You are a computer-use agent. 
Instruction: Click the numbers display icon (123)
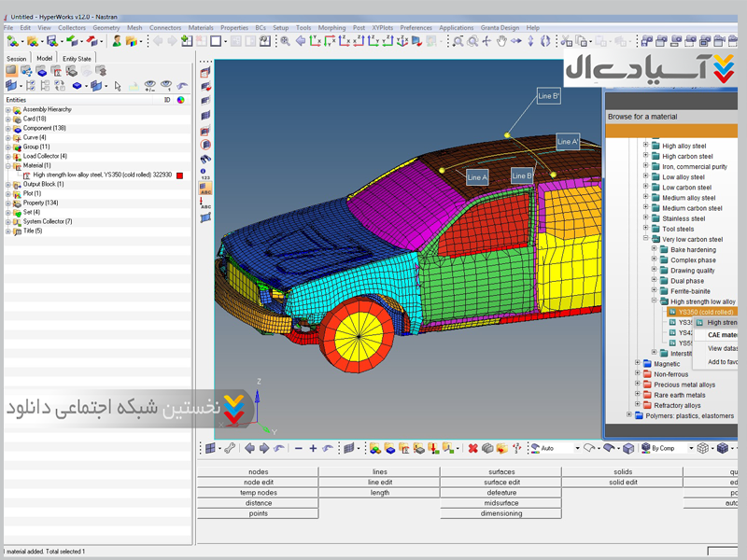coord(205,174)
